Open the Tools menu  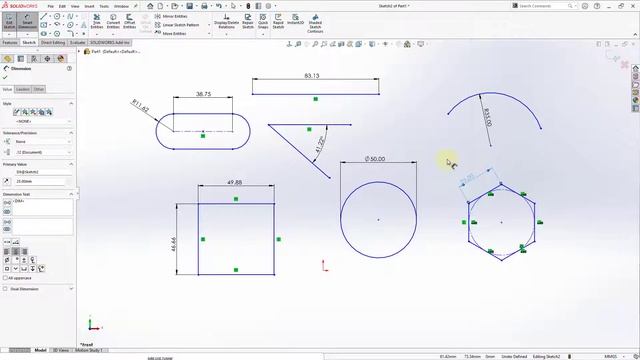[x=104, y=7]
